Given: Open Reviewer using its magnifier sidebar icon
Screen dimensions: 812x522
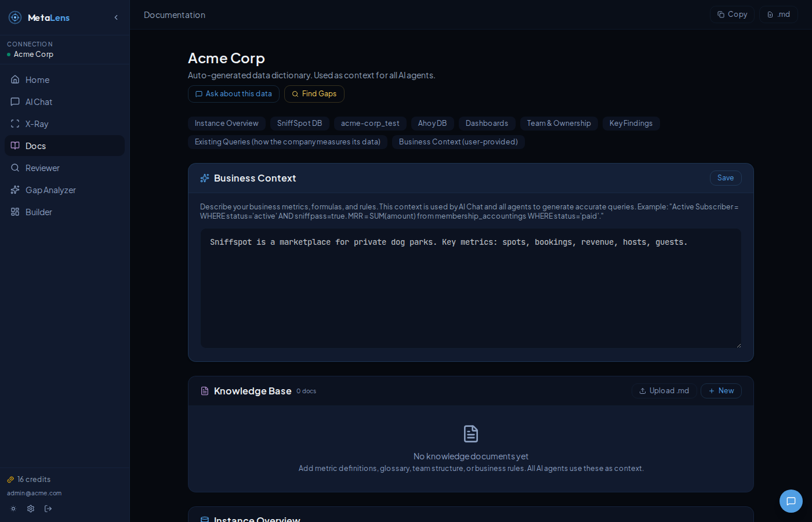Looking at the screenshot, I should (16, 168).
